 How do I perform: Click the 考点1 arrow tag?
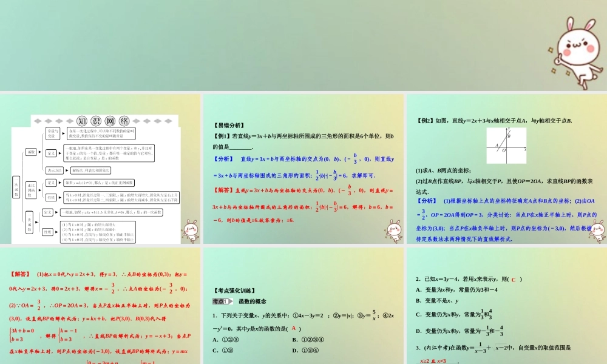point(223,302)
